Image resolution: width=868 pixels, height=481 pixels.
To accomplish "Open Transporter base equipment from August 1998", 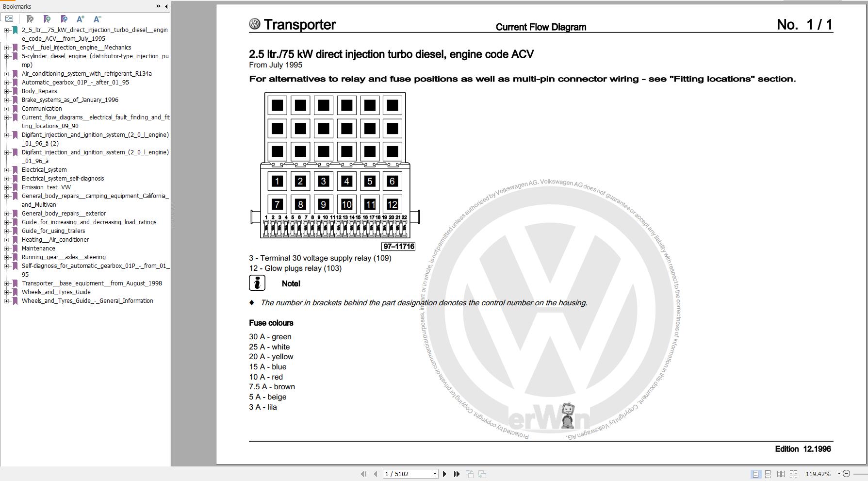I will (x=92, y=283).
